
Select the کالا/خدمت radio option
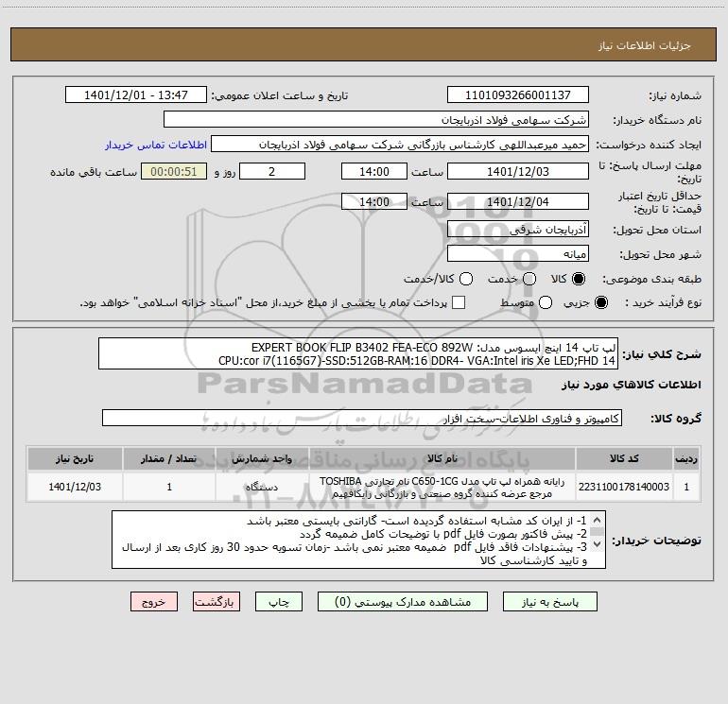pos(466,279)
